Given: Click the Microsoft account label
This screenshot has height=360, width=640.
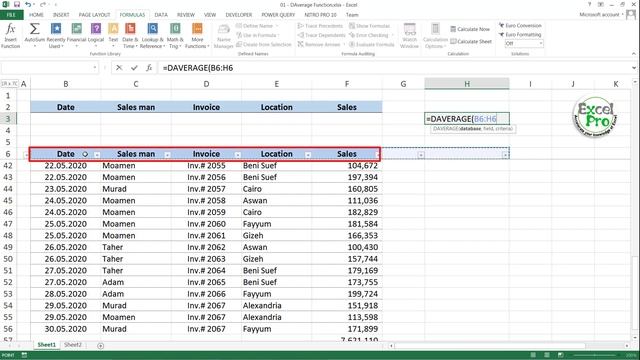Looking at the screenshot, I should pyautogui.click(x=599, y=15).
